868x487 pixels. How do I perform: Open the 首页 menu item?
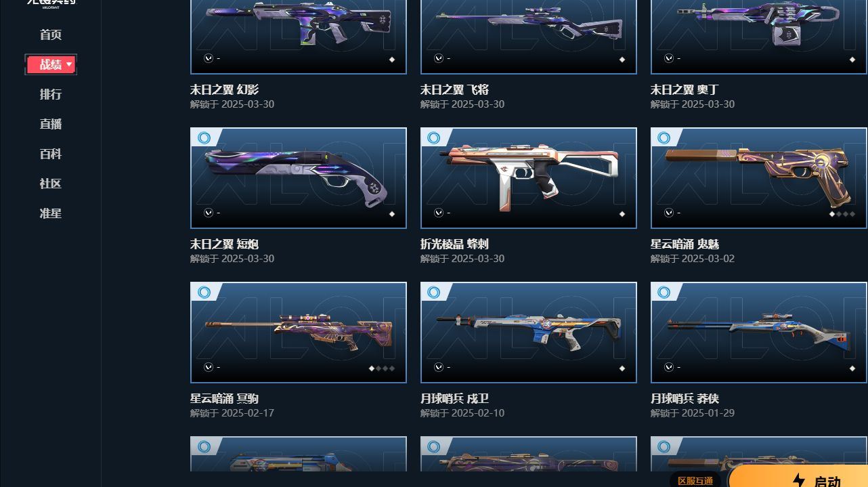pyautogui.click(x=51, y=35)
